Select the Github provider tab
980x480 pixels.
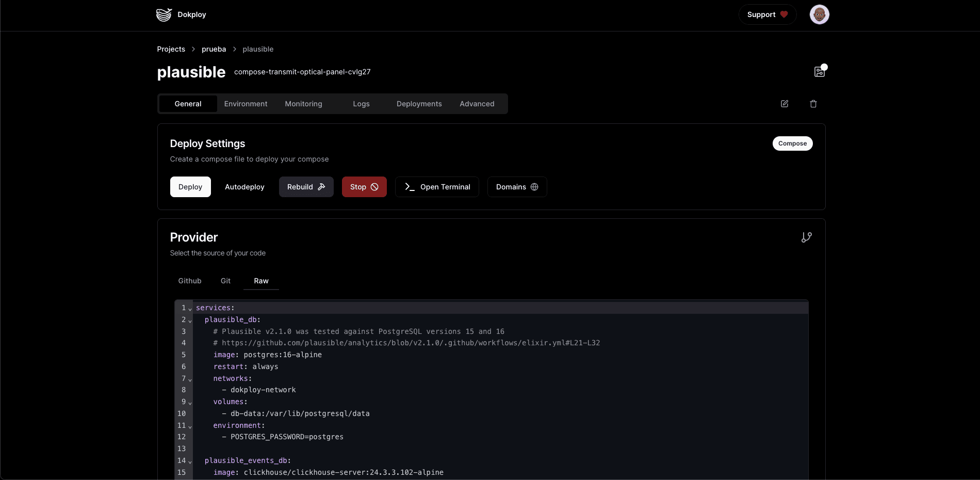(x=190, y=281)
